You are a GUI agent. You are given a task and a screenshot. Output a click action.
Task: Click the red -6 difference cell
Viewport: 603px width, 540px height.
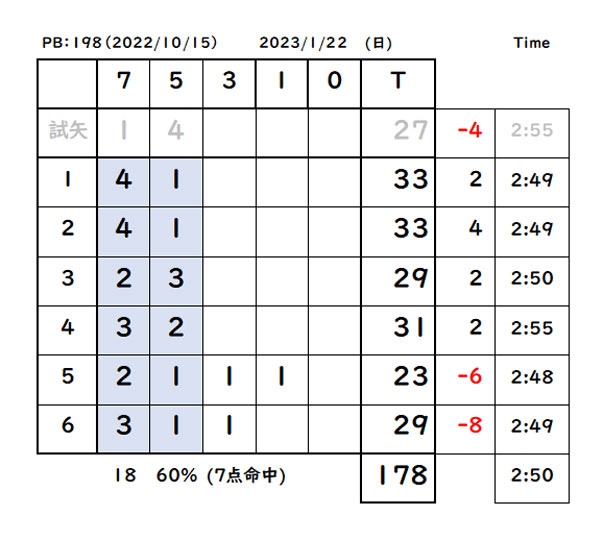(x=465, y=380)
